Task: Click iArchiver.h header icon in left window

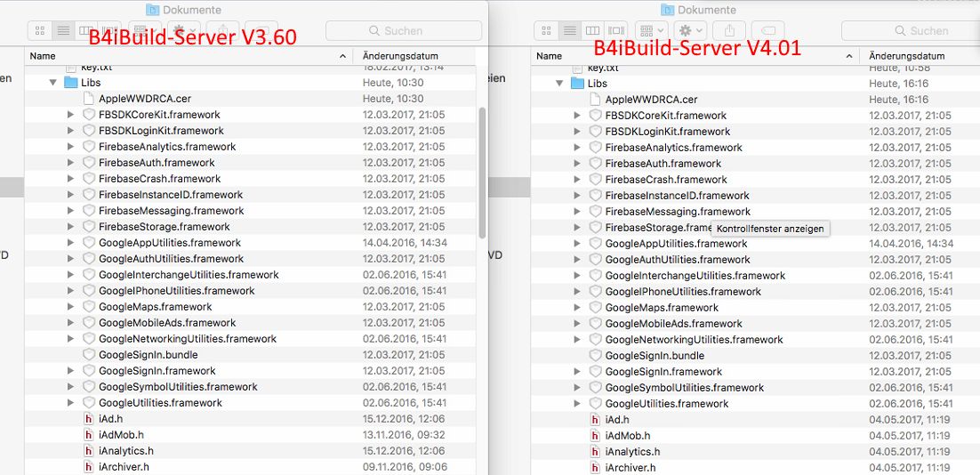Action: [x=88, y=466]
